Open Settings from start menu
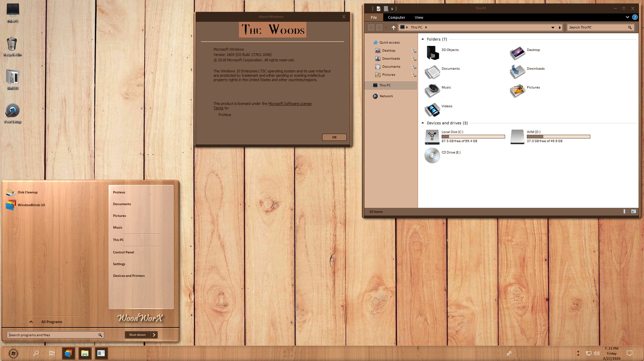This screenshot has height=361, width=644. [x=119, y=264]
